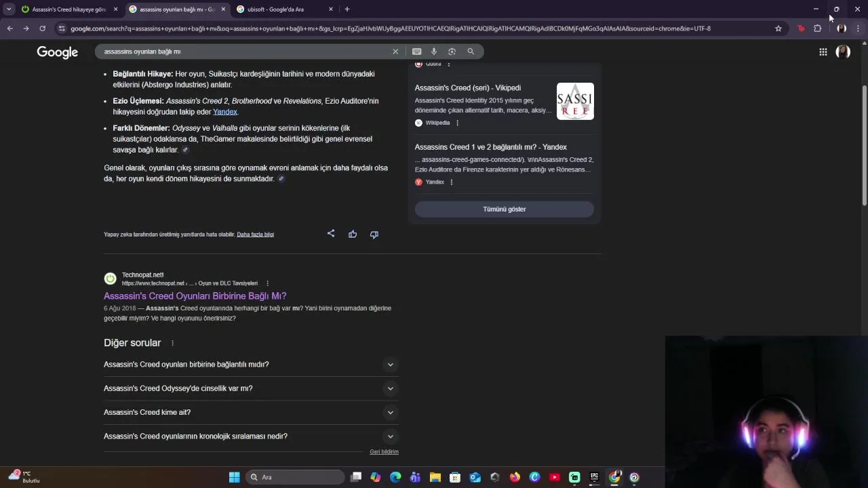The width and height of the screenshot is (868, 488).
Task: Open the site info icon in address bar
Action: coord(62,28)
